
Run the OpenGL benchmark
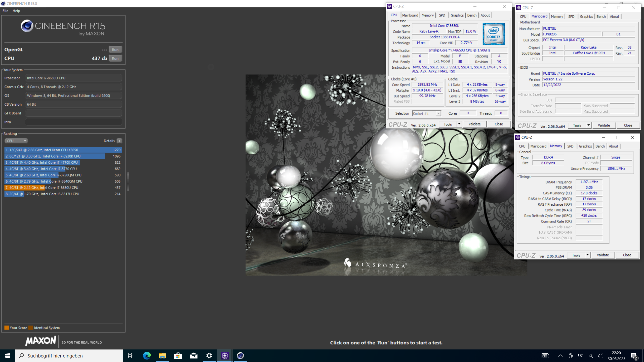click(x=115, y=50)
